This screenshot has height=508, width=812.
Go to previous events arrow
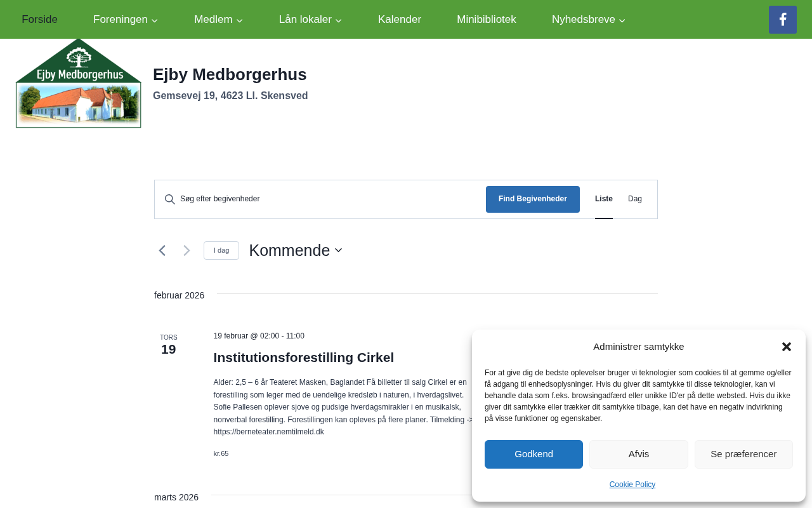click(162, 251)
